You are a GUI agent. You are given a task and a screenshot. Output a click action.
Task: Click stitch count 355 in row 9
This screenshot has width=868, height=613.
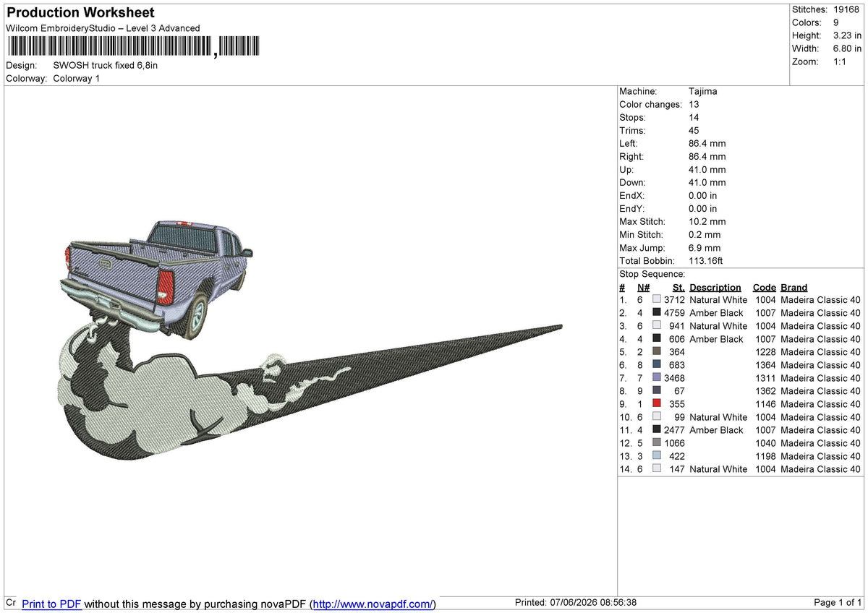point(676,404)
